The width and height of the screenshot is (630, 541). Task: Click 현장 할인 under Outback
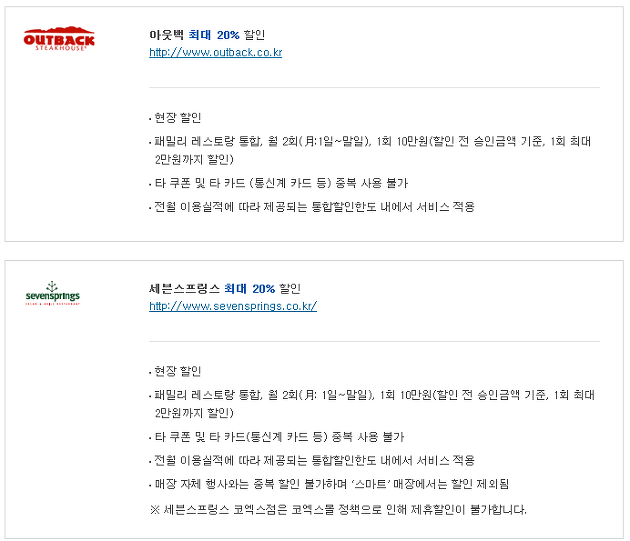177,118
